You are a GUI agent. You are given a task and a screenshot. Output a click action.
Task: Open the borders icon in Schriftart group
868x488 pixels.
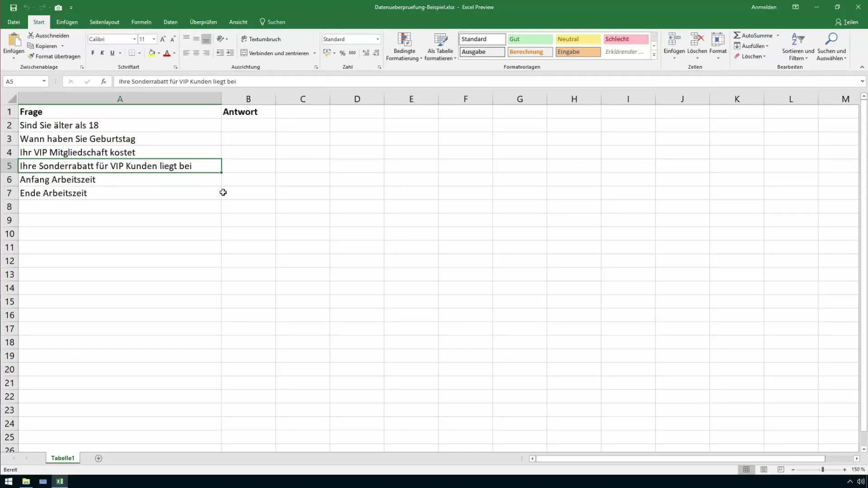132,53
